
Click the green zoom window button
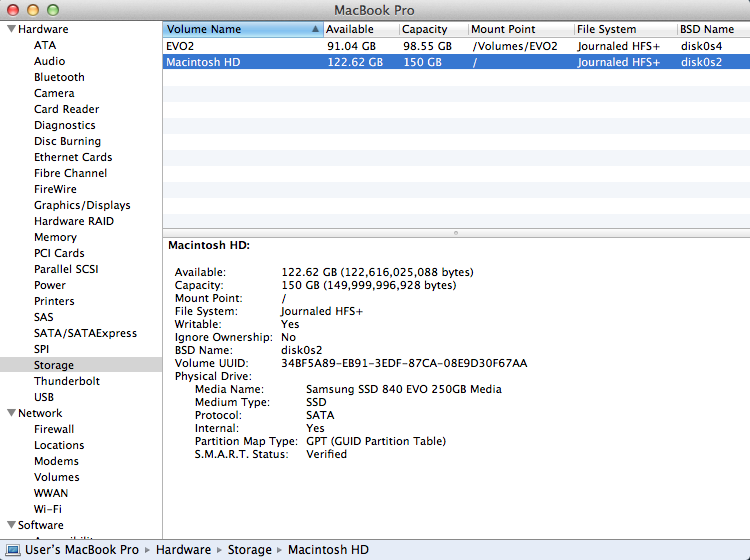coord(53,10)
